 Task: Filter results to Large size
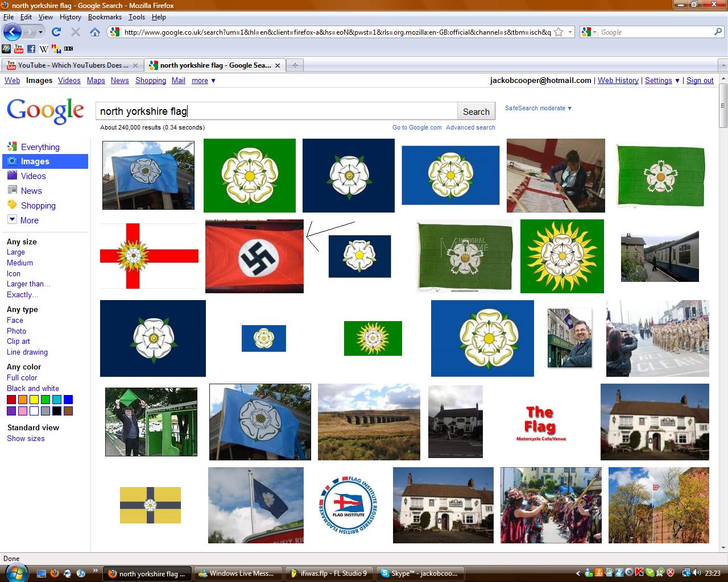point(16,252)
